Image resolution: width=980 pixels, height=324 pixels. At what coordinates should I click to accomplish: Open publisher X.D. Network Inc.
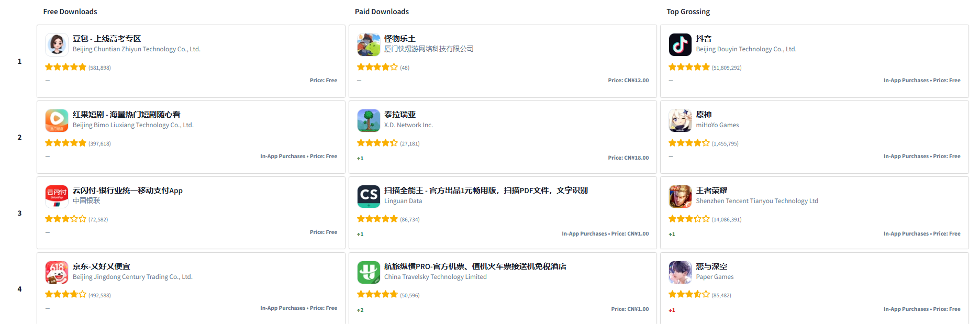point(408,125)
